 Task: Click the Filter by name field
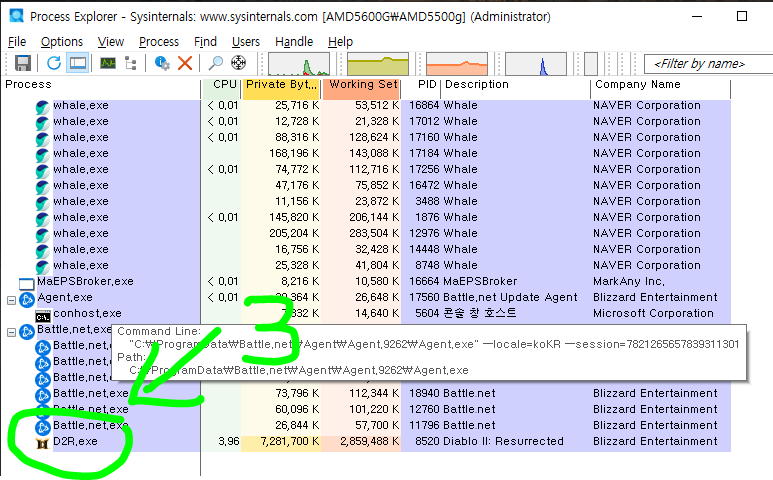click(708, 64)
